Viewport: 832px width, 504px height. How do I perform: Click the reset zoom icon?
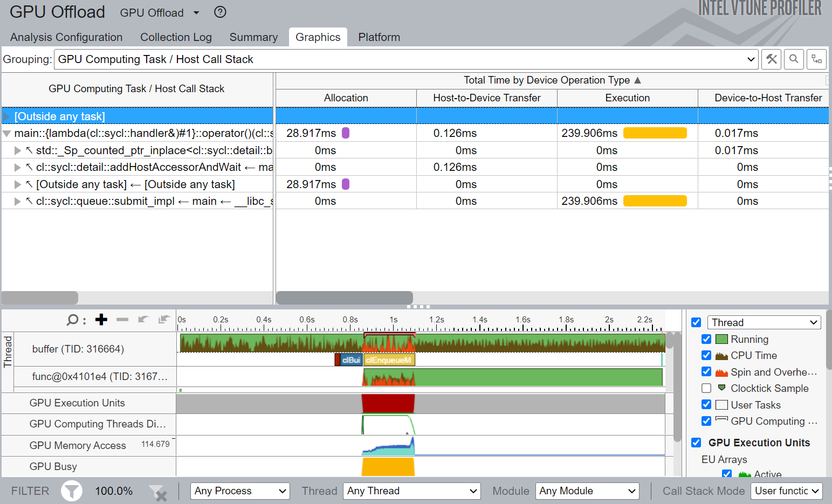pyautogui.click(x=164, y=319)
